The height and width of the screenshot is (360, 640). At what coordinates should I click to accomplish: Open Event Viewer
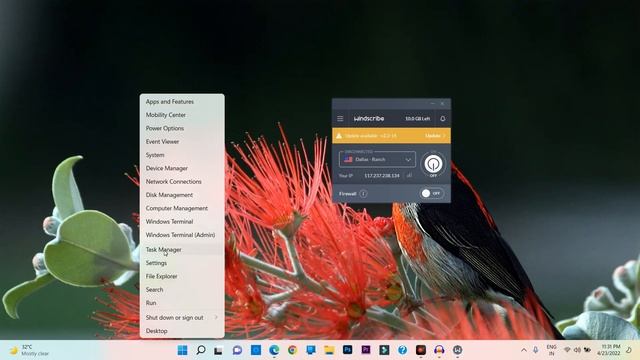pyautogui.click(x=182, y=142)
